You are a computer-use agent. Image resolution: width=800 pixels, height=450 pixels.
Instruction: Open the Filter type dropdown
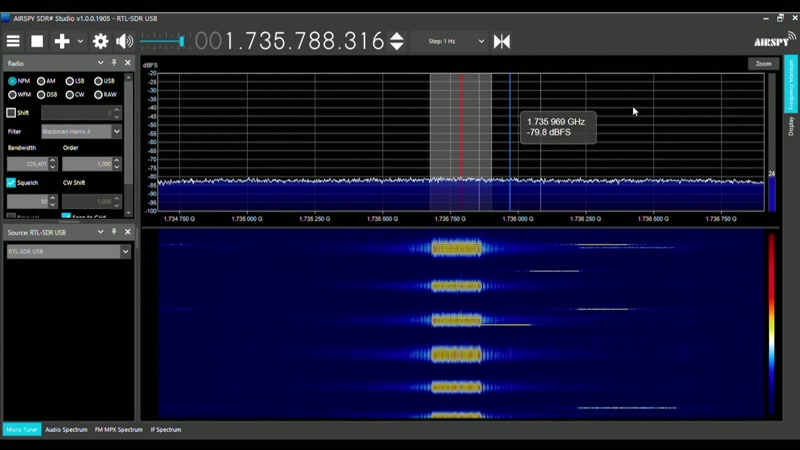[81, 132]
